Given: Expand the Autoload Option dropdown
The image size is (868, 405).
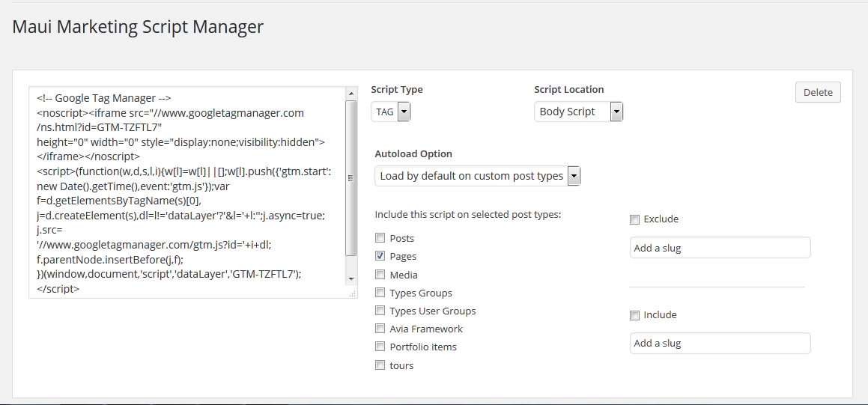Looking at the screenshot, I should [477, 176].
